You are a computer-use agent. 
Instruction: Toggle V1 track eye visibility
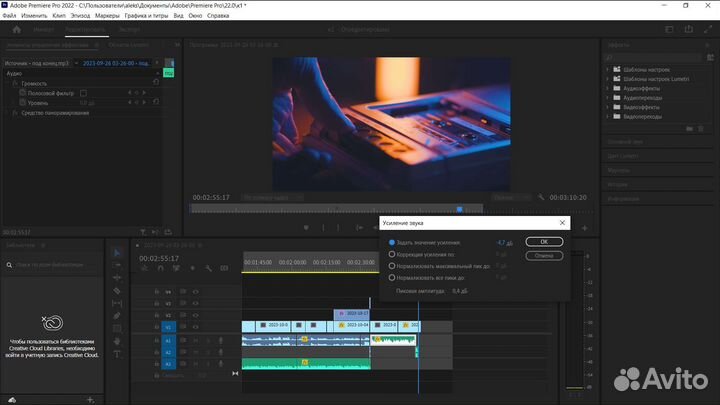click(196, 327)
